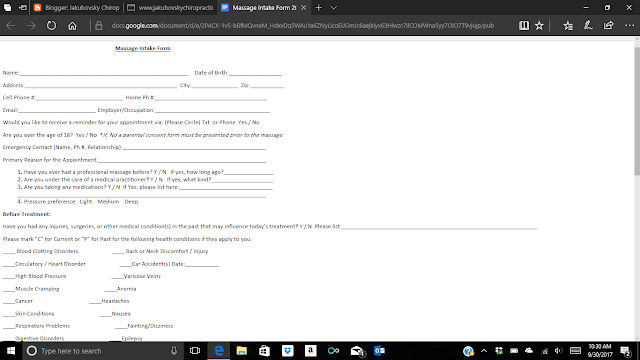Viewport: 640px width, 360px height.
Task: Click the Before Treatment heading
Action: click(x=27, y=214)
